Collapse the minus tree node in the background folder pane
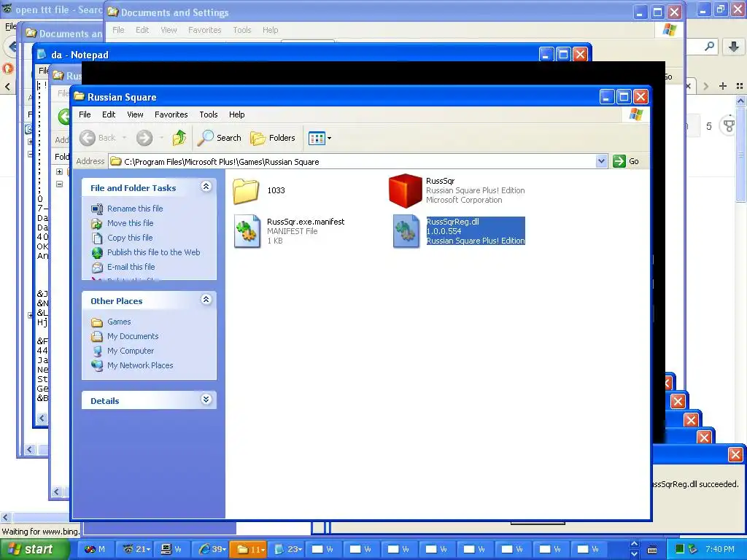This screenshot has width=747, height=560. point(60,184)
